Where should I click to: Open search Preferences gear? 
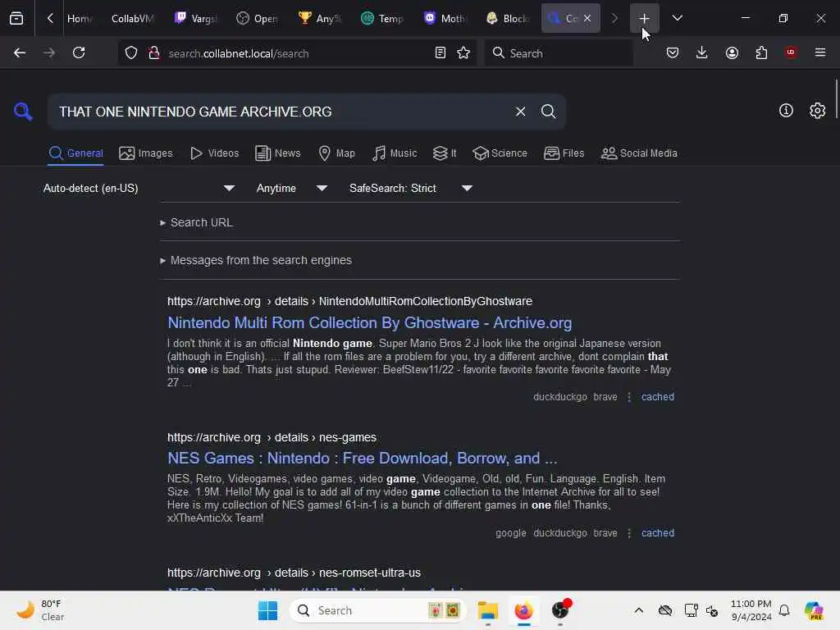[x=817, y=111]
